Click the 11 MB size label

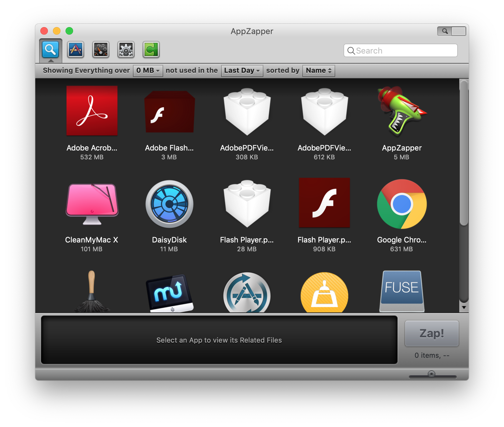click(x=169, y=249)
